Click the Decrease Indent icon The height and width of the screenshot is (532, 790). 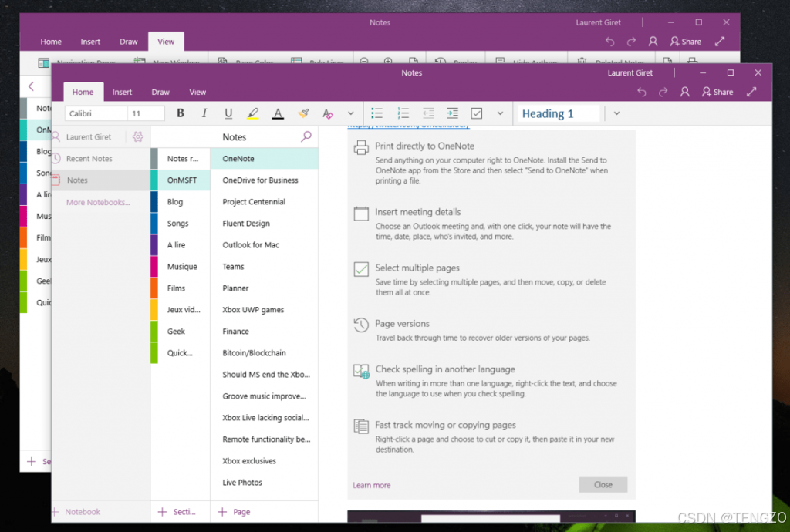427,113
